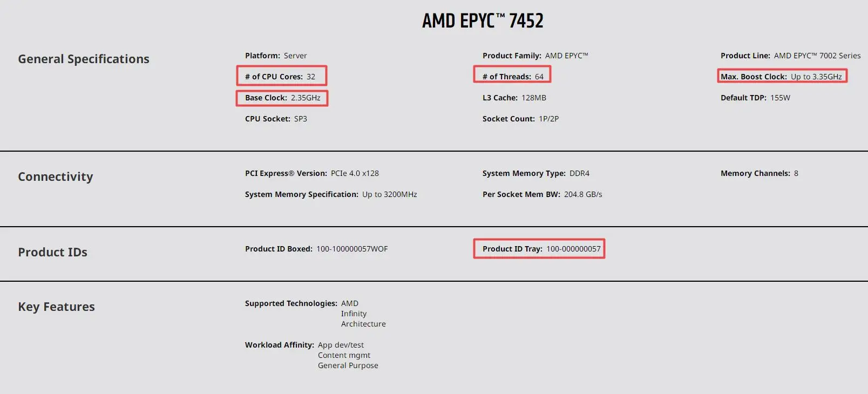Click the Memory Channels 8 entry
Screen dimensions: 868x394
click(759, 173)
